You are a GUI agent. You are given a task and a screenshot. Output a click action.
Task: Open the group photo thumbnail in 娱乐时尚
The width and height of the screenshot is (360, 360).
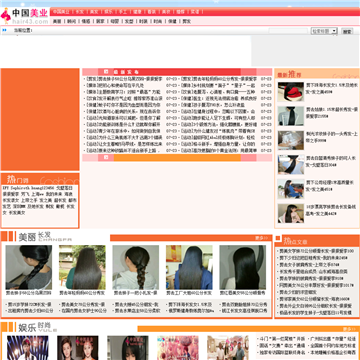tap(228, 348)
